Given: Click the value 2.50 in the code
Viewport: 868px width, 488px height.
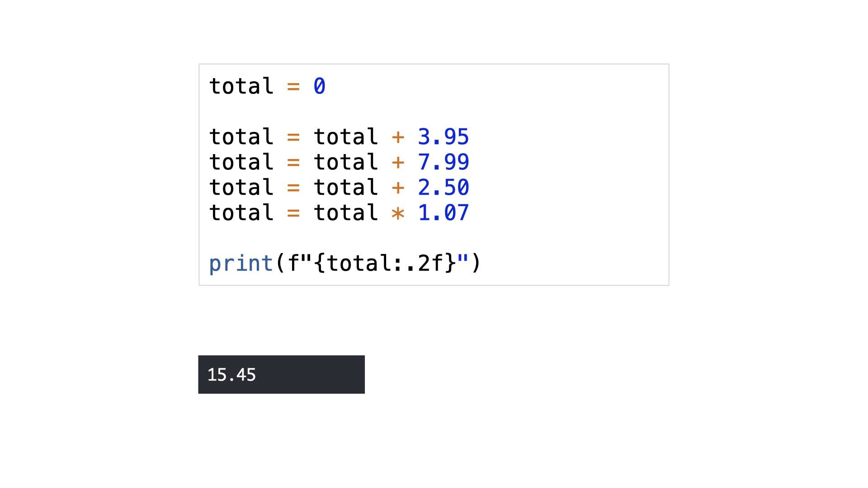Looking at the screenshot, I should pos(443,188).
